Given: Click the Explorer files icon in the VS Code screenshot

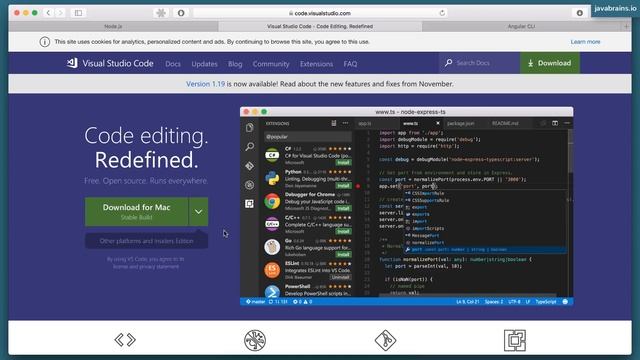Looking at the screenshot, I should 249,128.
